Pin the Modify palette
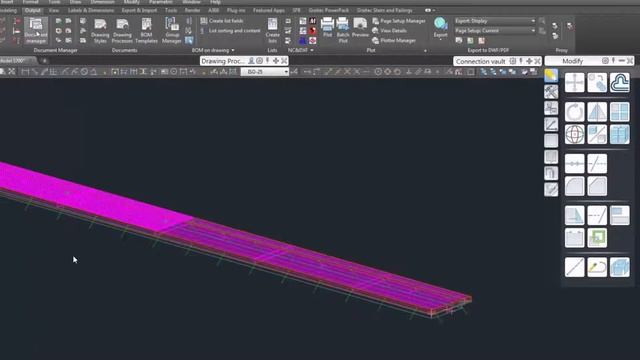Screen dimensions: 640x360 (613, 61)
